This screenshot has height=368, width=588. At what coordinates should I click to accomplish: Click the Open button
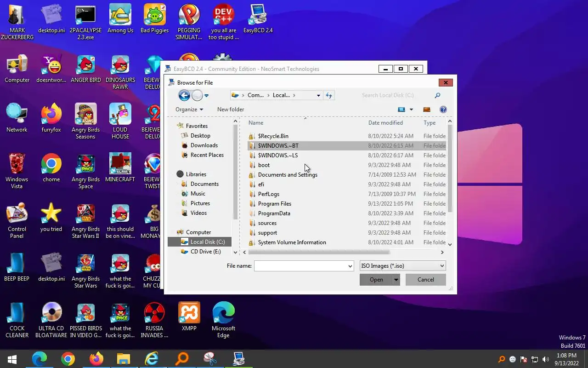[x=376, y=280]
